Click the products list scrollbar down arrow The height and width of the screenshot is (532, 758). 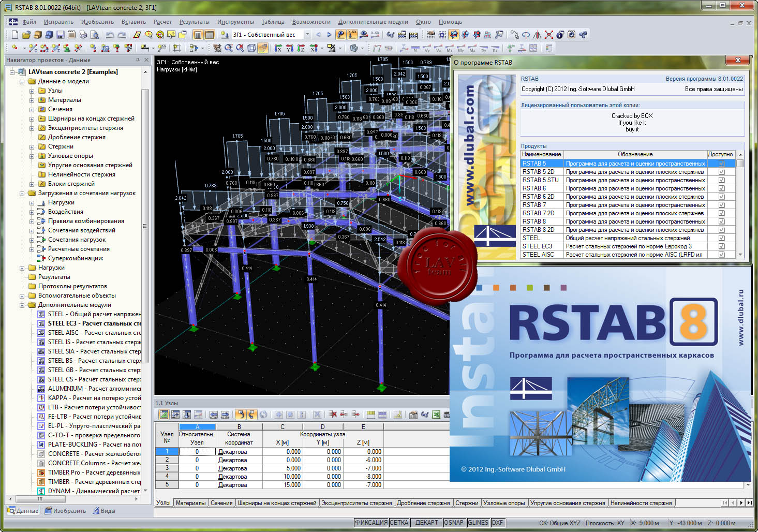tap(740, 255)
